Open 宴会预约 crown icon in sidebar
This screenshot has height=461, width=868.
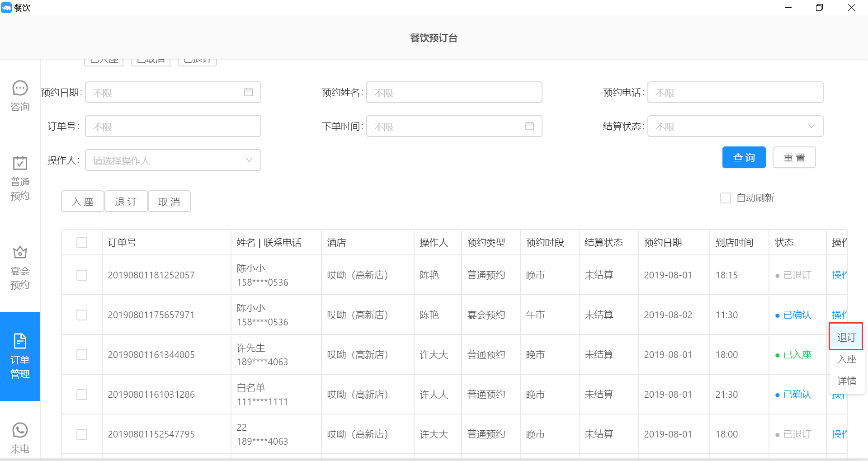pyautogui.click(x=20, y=252)
